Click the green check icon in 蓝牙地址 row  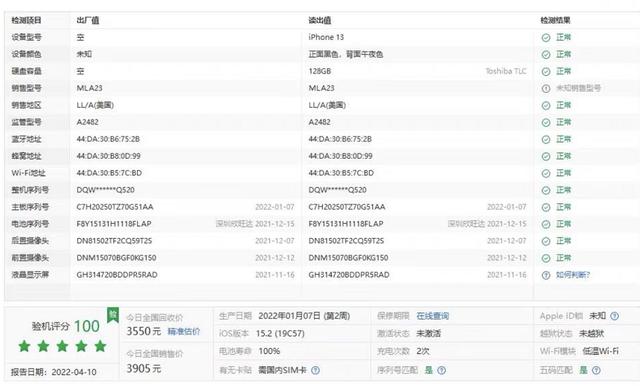tap(546, 140)
